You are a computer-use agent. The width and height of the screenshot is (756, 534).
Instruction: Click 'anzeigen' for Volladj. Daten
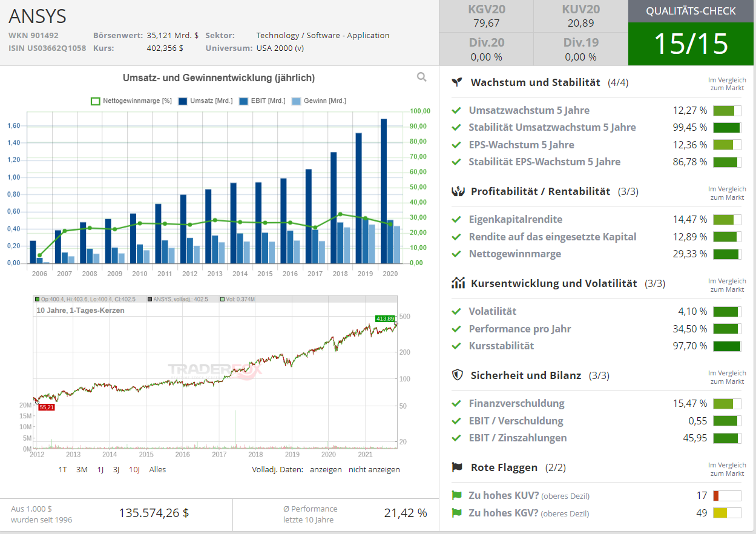[326, 469]
